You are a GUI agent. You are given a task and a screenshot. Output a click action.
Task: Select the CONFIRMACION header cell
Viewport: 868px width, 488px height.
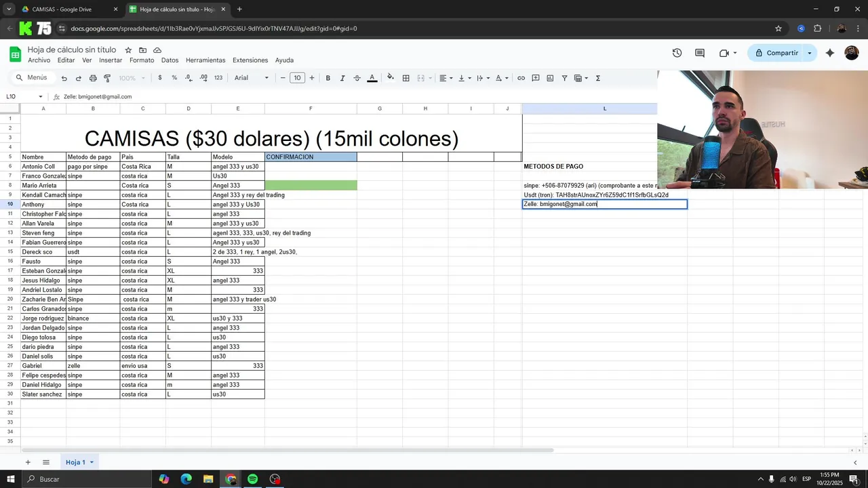[x=311, y=157]
